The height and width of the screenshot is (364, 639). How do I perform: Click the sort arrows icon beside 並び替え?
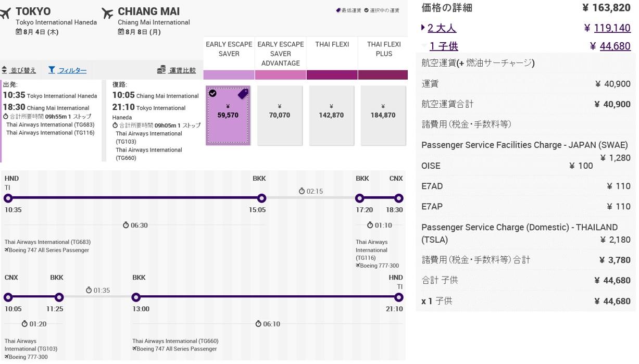tap(5, 70)
